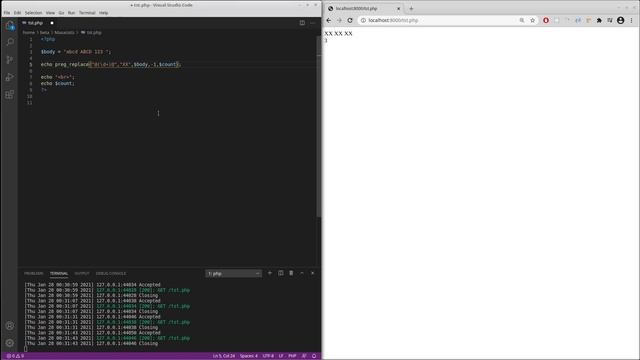Open the View menu
Screen dimensions: 640x360
click(50, 13)
